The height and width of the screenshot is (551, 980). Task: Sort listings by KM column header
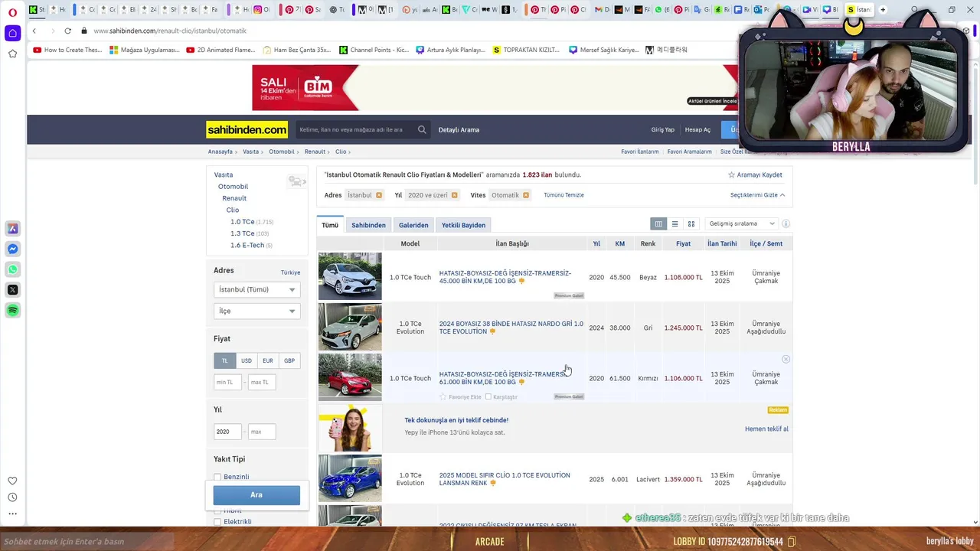click(x=620, y=243)
